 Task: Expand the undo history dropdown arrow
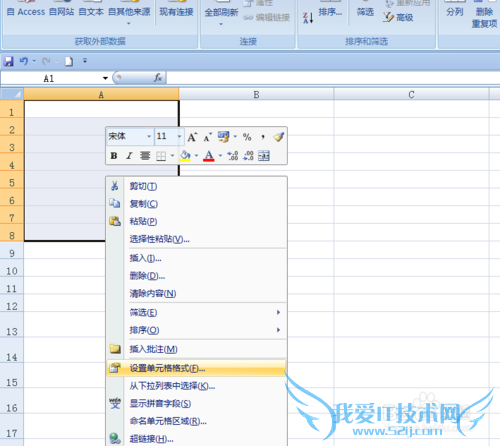34,61
